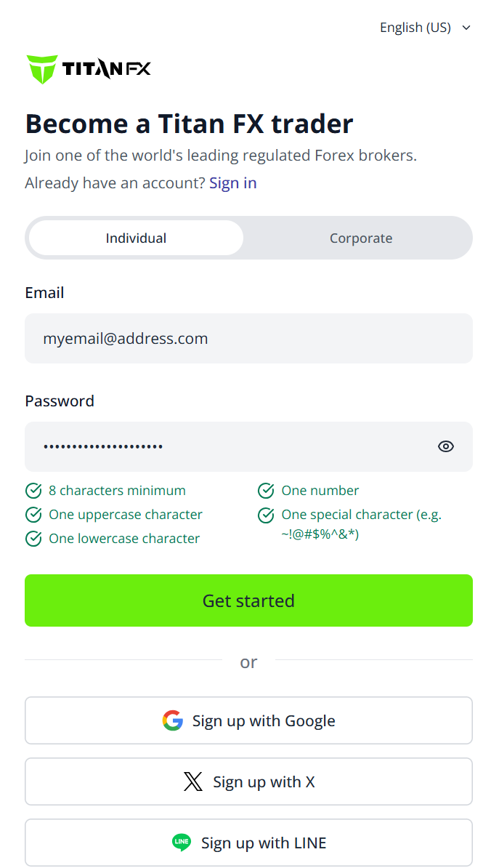
Task: Focus the Password input field
Action: click(249, 447)
